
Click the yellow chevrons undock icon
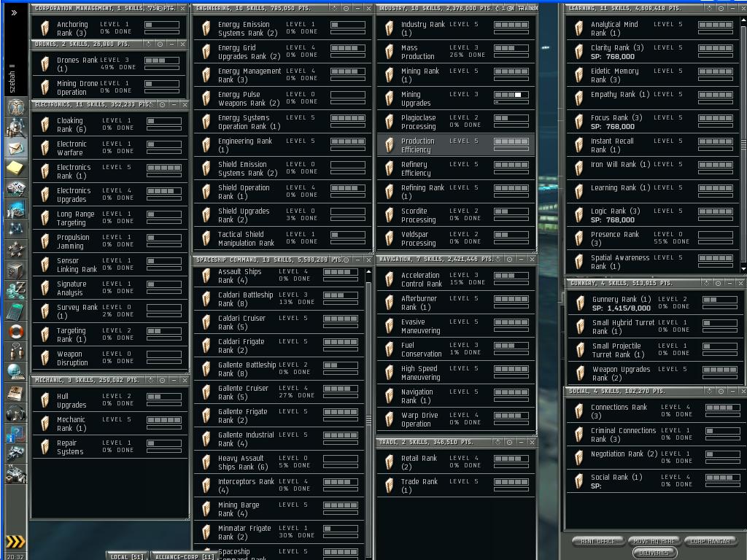(15, 542)
